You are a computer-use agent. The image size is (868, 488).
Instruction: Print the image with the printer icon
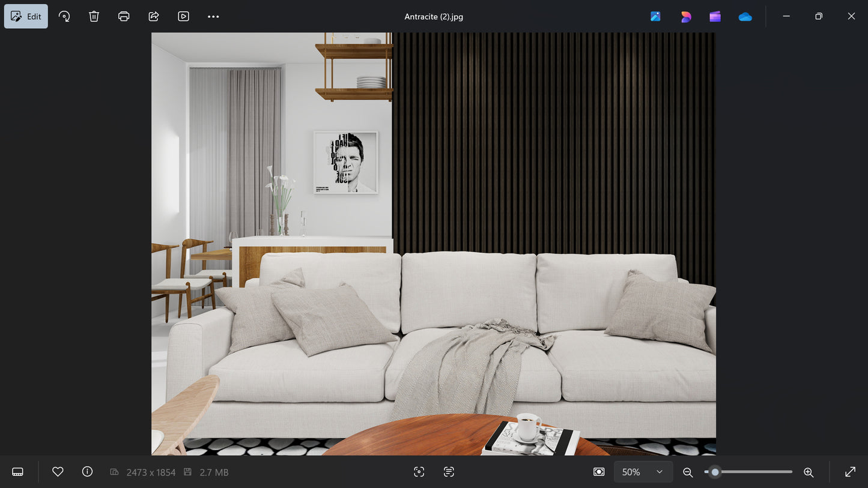(124, 16)
